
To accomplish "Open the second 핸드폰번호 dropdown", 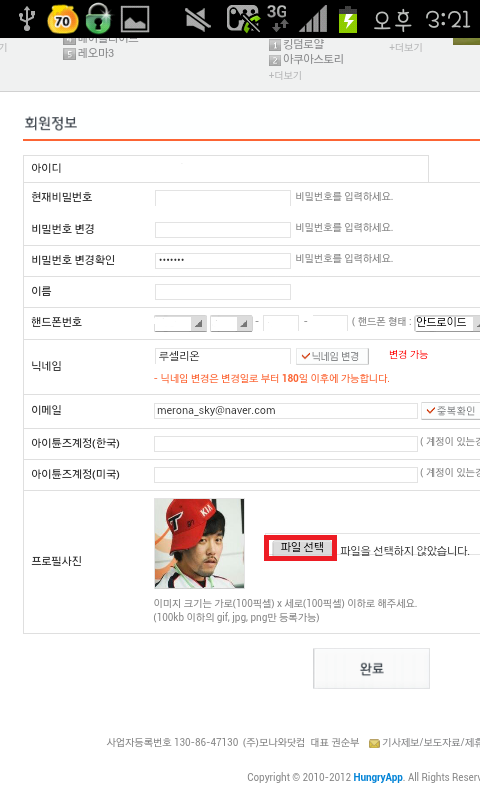I will pyautogui.click(x=231, y=323).
